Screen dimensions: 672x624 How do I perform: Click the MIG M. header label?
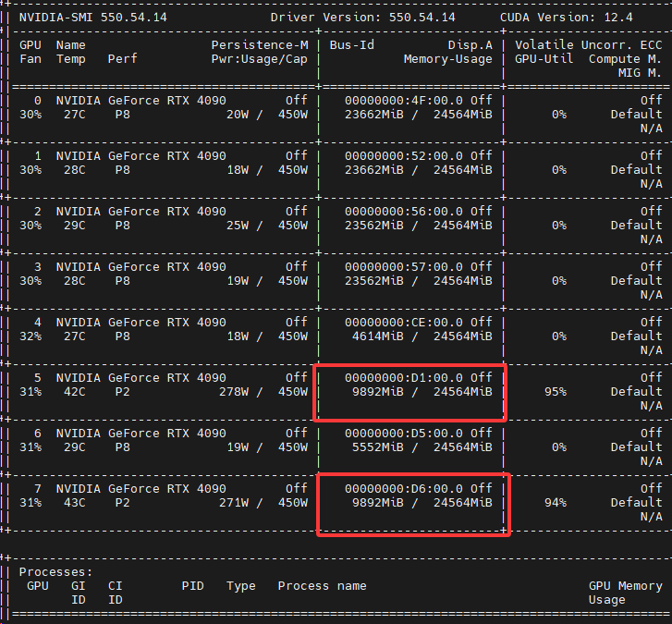640,73
